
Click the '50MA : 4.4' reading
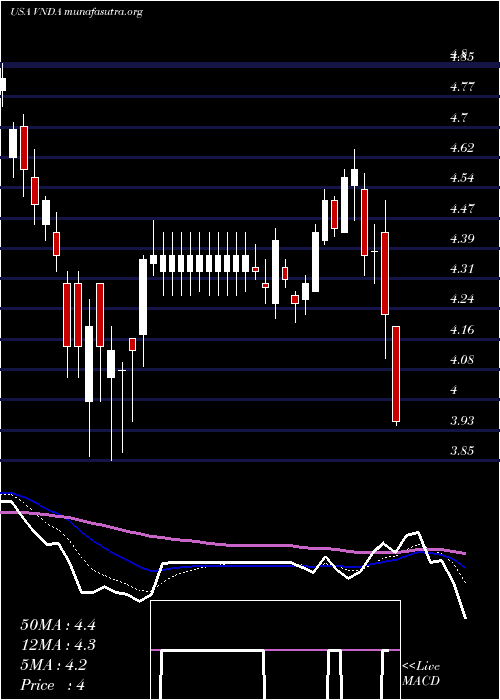58,625
